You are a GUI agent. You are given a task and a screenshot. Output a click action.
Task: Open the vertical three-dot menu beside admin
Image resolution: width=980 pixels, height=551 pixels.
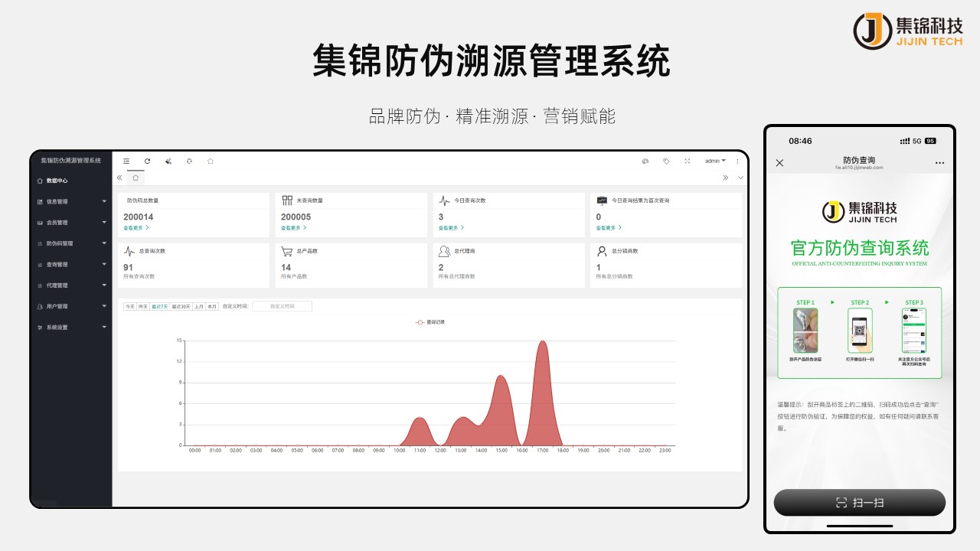tap(737, 161)
